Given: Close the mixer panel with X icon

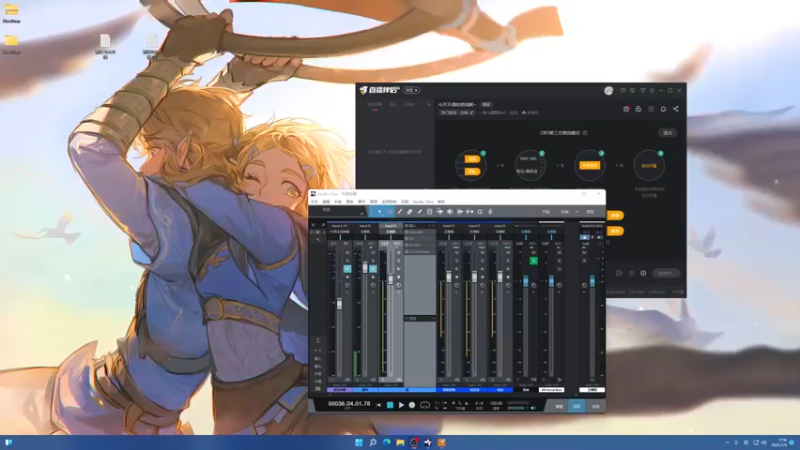Looking at the screenshot, I should tap(313, 225).
